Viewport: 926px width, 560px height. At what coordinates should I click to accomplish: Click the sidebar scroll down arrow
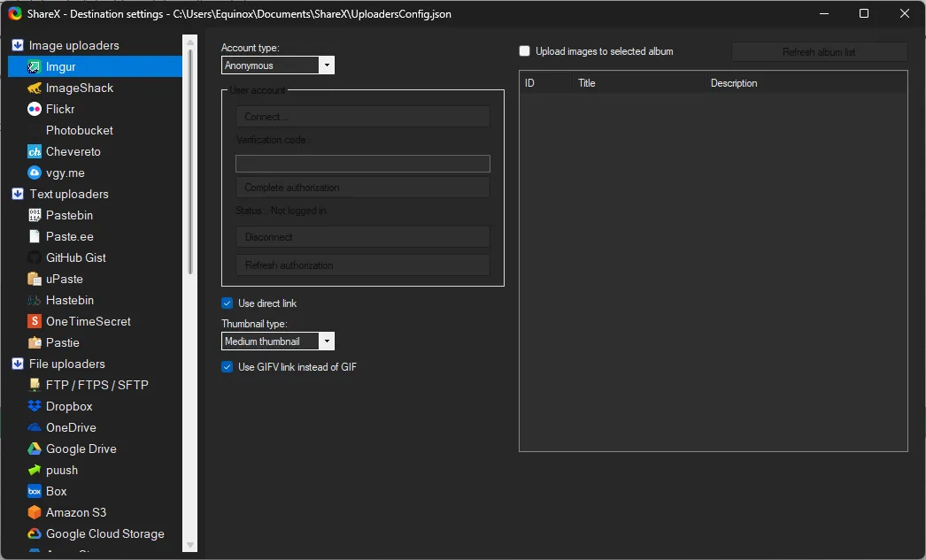point(189,545)
